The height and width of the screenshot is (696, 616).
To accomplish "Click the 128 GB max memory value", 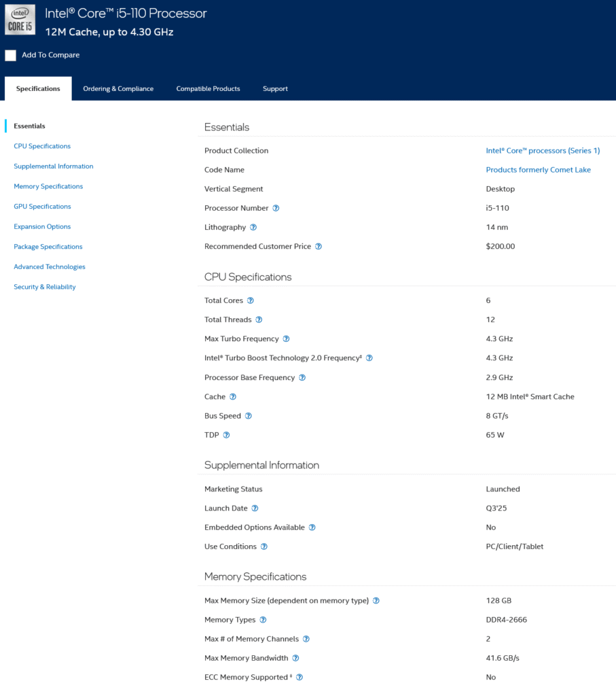I will 499,601.
